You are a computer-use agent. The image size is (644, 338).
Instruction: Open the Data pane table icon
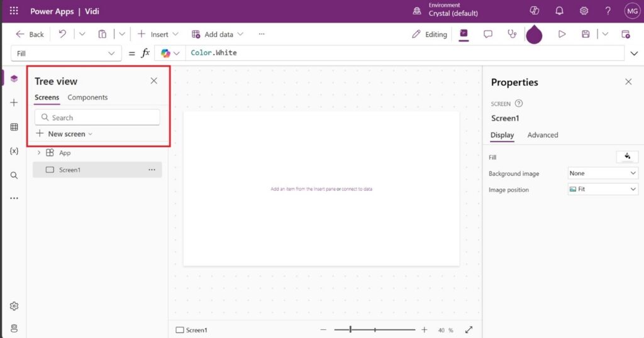tap(14, 127)
